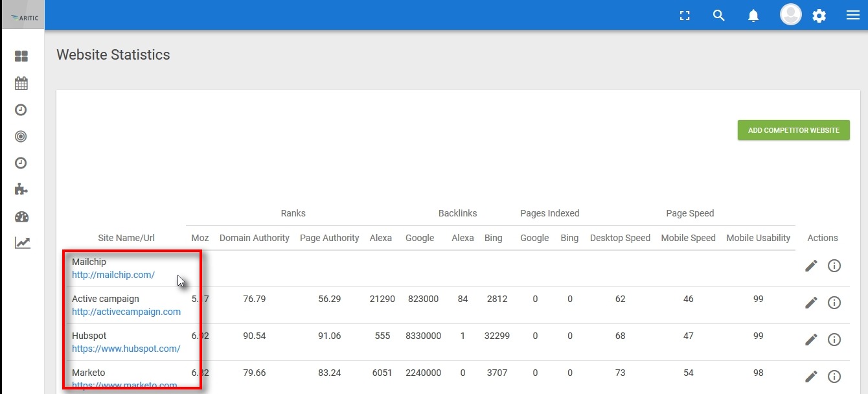Open notifications bell icon
The width and height of the screenshot is (868, 394).
[x=753, y=16]
